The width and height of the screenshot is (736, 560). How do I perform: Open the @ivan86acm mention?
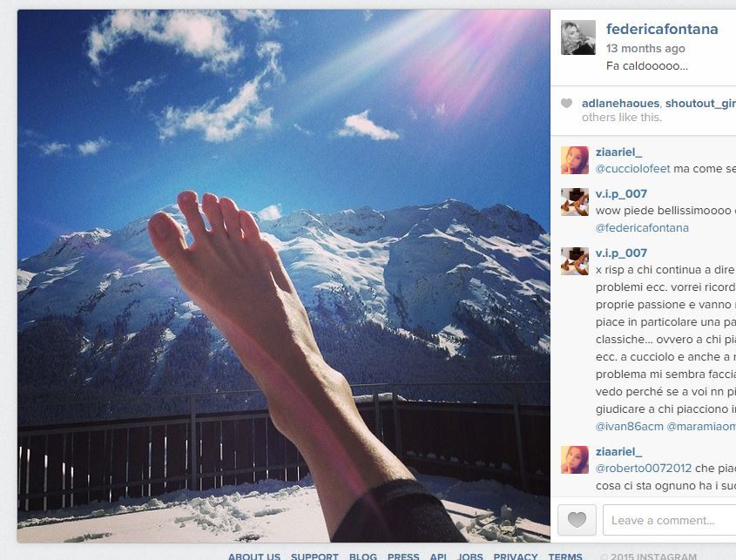tap(630, 426)
